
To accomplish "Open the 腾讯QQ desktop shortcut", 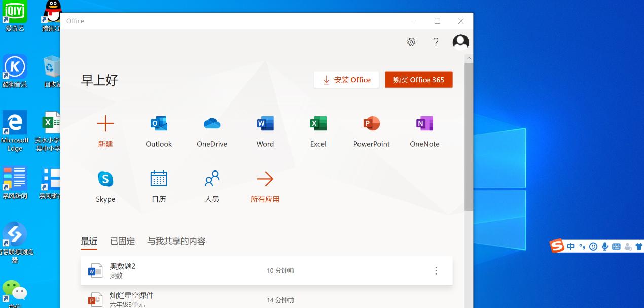I will 52,17.
